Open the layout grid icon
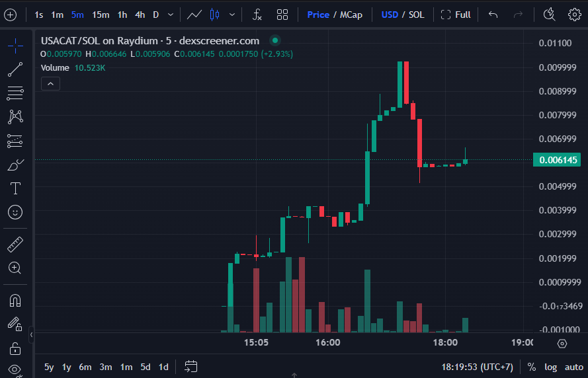The image size is (588, 378). pos(282,15)
